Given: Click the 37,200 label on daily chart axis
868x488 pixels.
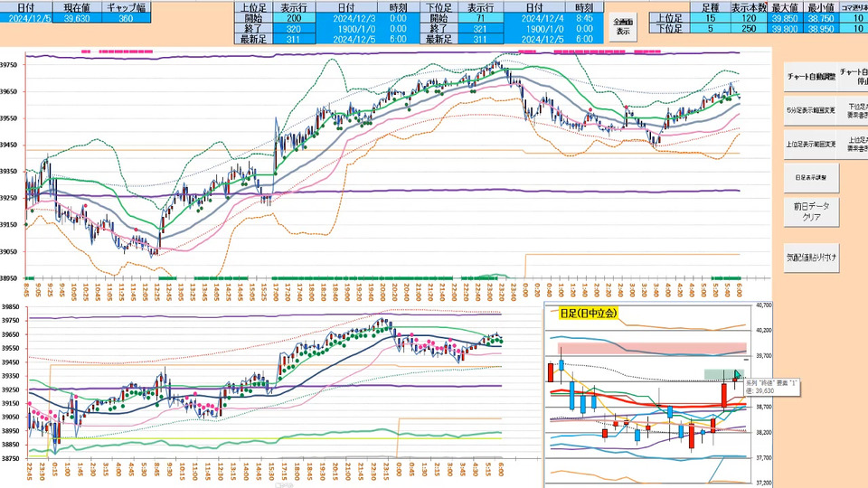Looking at the screenshot, I should (763, 483).
